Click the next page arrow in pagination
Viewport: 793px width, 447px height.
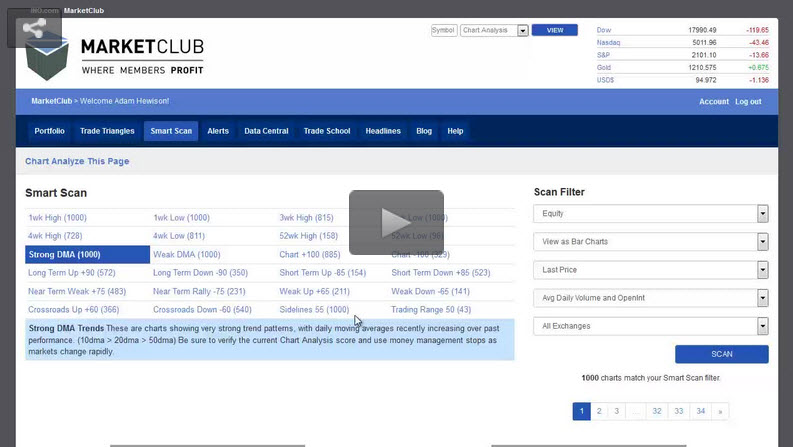point(720,411)
